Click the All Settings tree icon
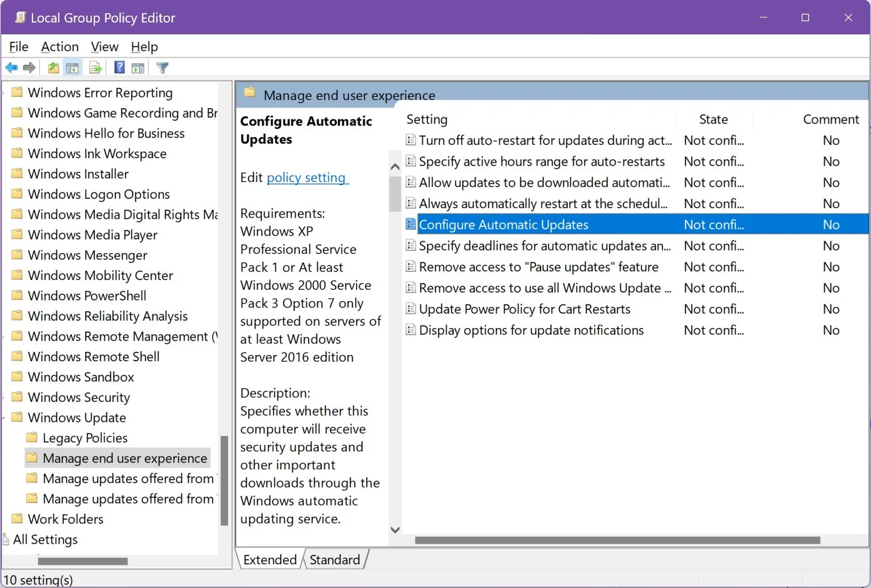Image resolution: width=871 pixels, height=588 pixels. point(6,539)
